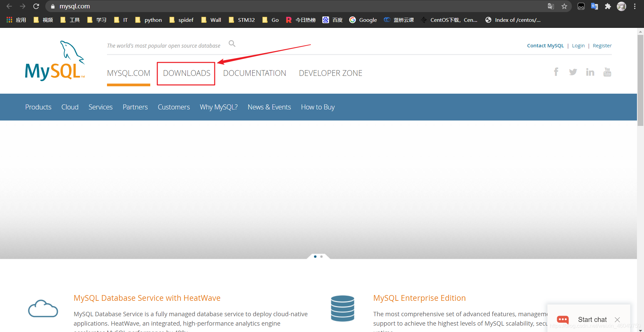
Task: Open the Google bookmark
Action: coord(363,20)
